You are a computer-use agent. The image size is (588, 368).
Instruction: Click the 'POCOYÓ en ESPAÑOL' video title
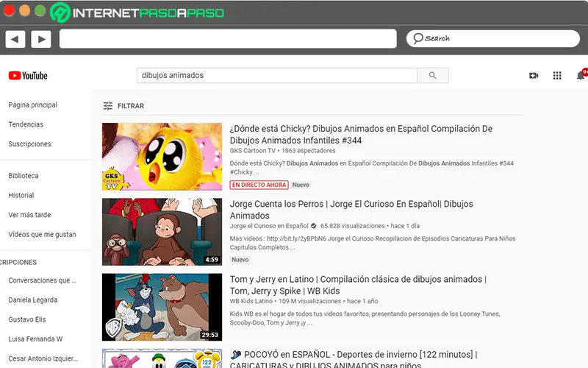pos(354,359)
